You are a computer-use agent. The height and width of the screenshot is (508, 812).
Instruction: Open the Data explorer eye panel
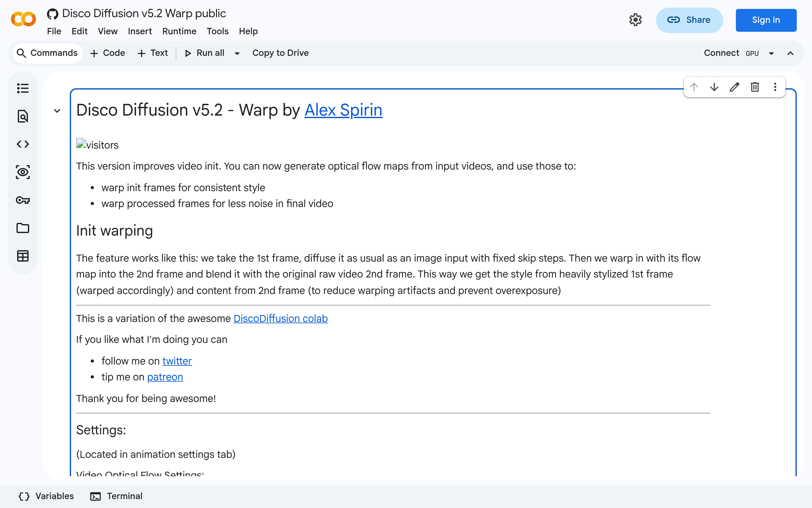point(23,172)
